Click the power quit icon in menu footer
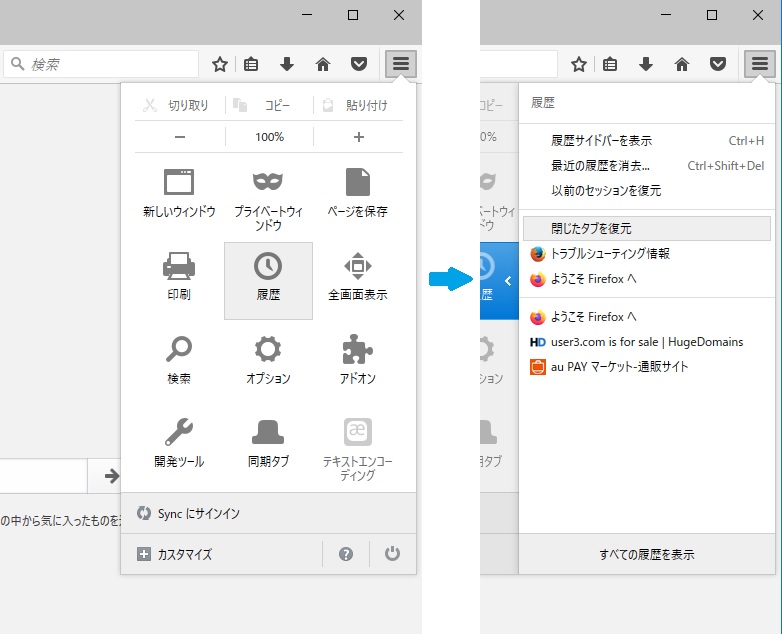Screen dimensions: 782x634 (x=392, y=554)
